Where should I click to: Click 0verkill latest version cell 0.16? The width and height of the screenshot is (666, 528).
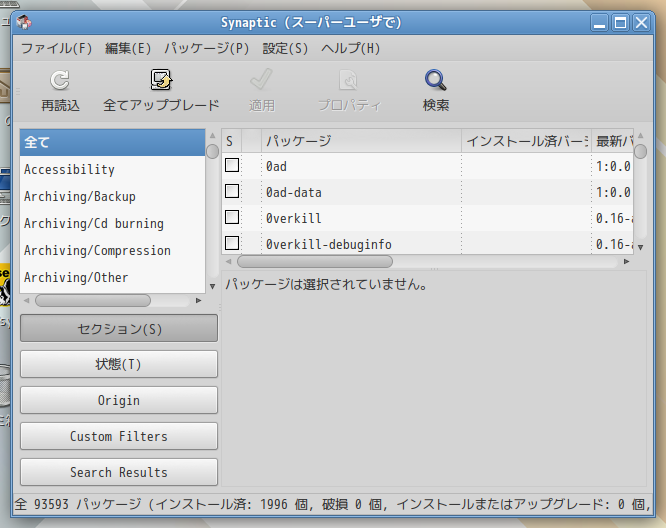click(x=612, y=218)
